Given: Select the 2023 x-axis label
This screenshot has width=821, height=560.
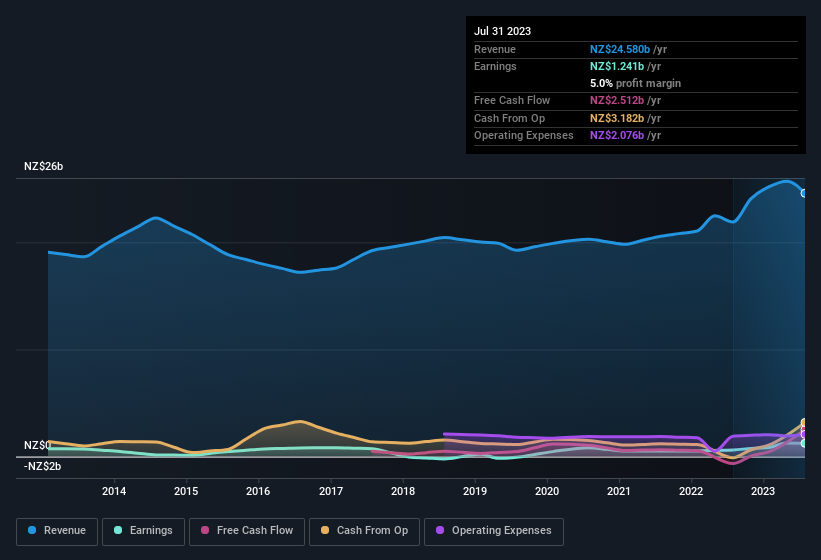Looking at the screenshot, I should coord(763,491).
